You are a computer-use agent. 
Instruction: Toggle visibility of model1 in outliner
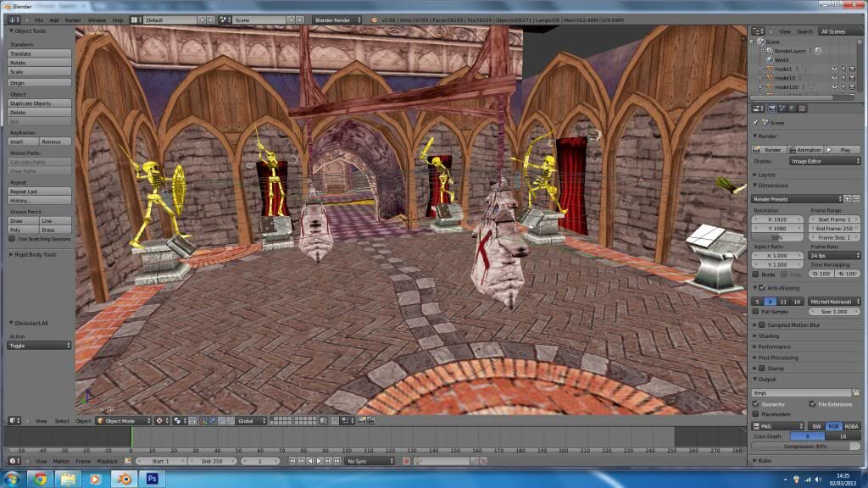(834, 69)
